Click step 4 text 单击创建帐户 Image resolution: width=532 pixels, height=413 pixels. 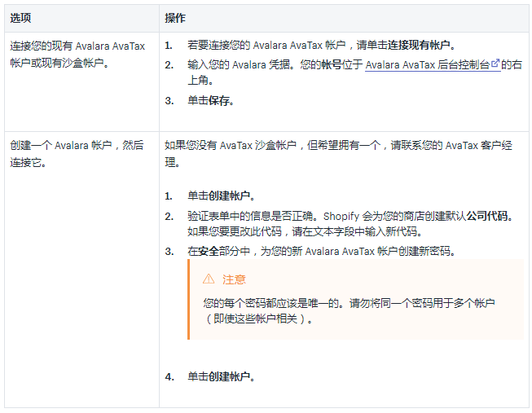(x=222, y=376)
